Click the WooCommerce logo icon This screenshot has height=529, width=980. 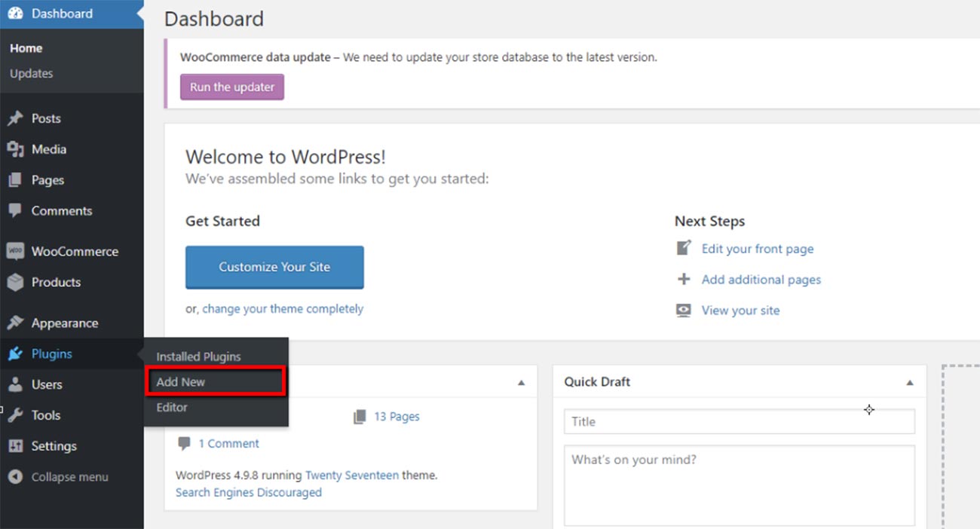[x=15, y=251]
